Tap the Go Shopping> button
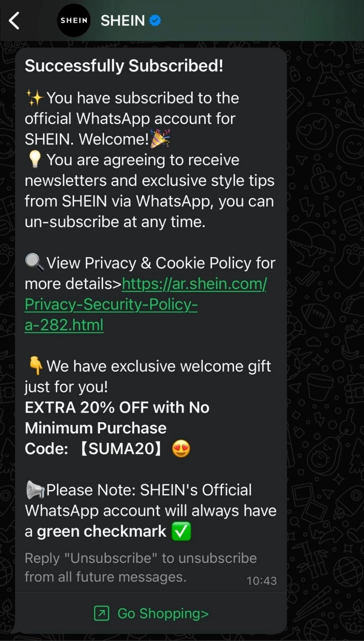The image size is (364, 641). (151, 613)
